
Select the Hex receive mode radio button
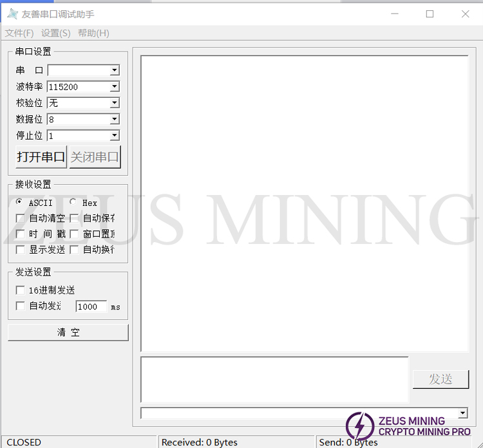pyautogui.click(x=73, y=202)
